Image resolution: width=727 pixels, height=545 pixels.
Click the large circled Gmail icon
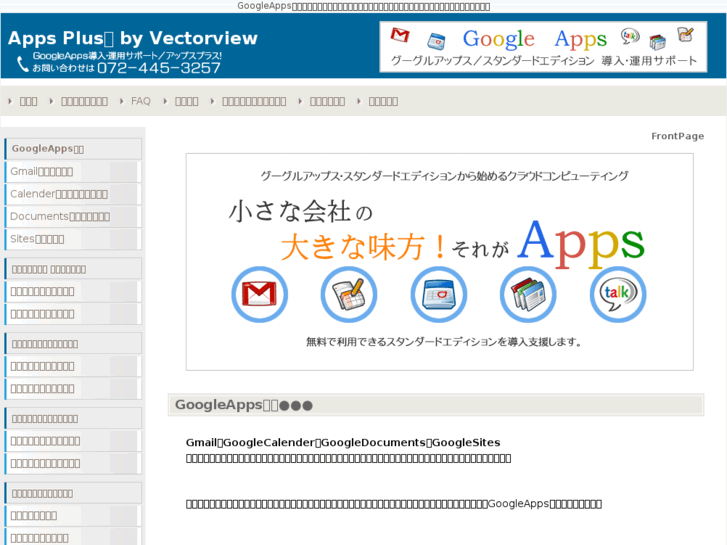tap(260, 294)
